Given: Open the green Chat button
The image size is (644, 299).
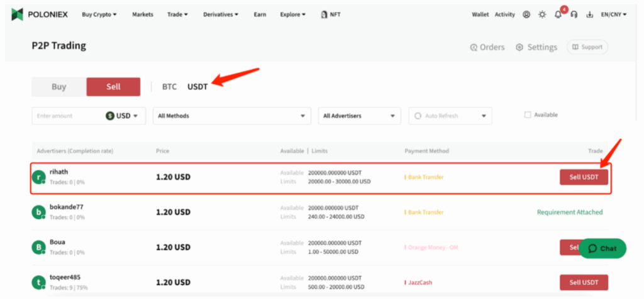Looking at the screenshot, I should click(602, 248).
